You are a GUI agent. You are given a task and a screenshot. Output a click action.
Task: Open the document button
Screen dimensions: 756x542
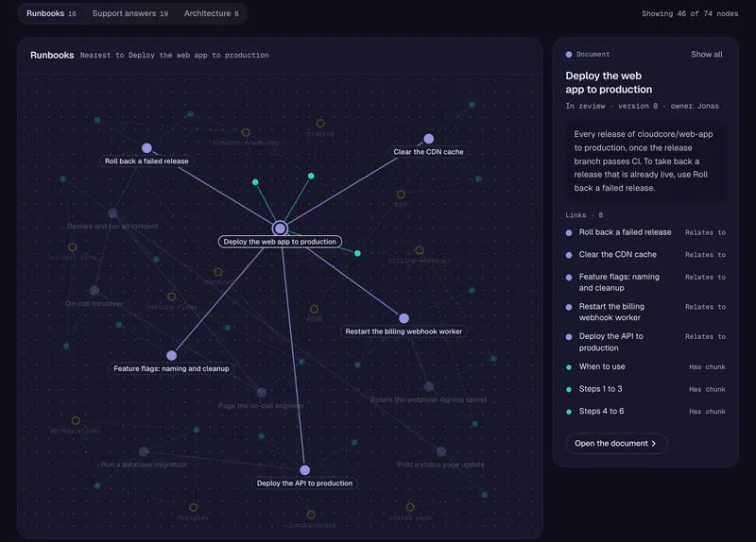(616, 443)
